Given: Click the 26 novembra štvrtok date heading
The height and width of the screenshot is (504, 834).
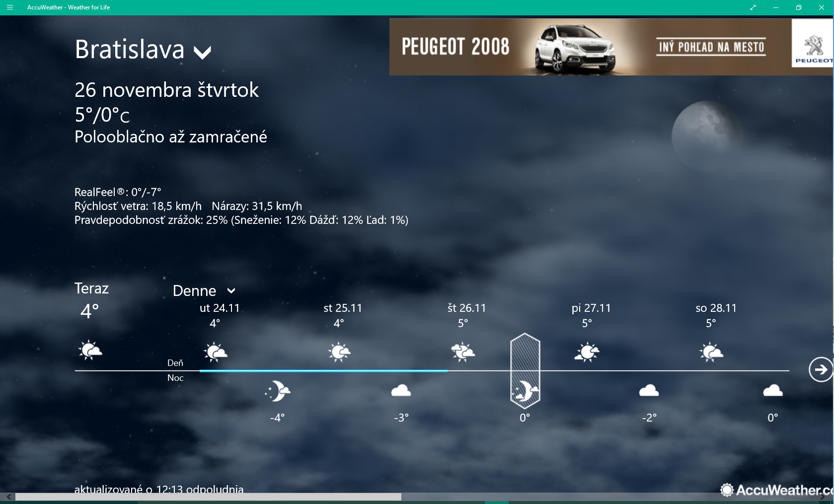Looking at the screenshot, I should [166, 90].
